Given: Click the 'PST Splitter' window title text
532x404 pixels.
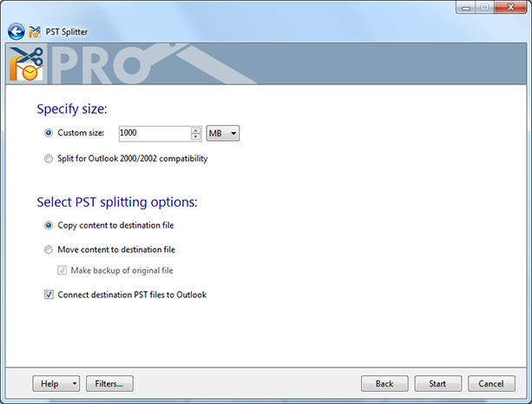Looking at the screenshot, I should click(x=67, y=32).
